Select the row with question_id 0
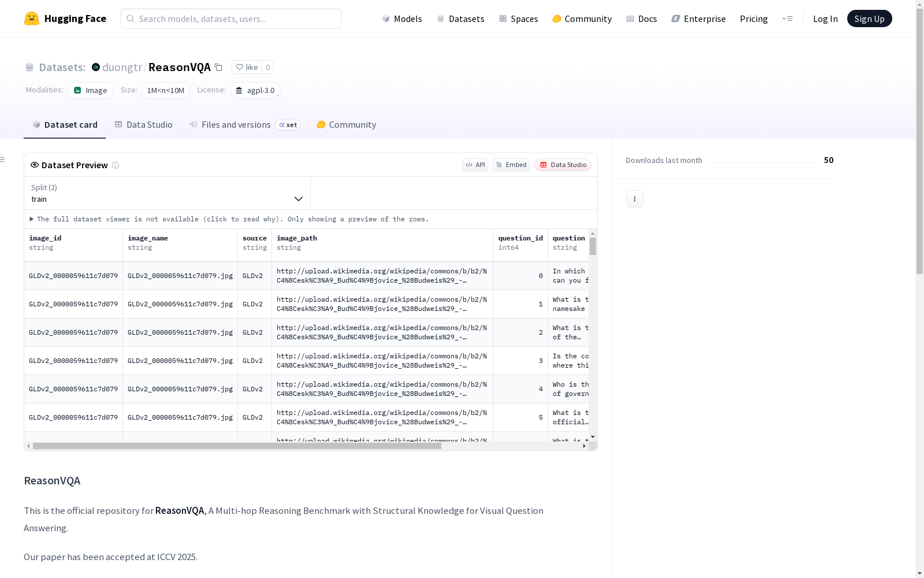Viewport: 924px width, 578px height. click(x=307, y=276)
